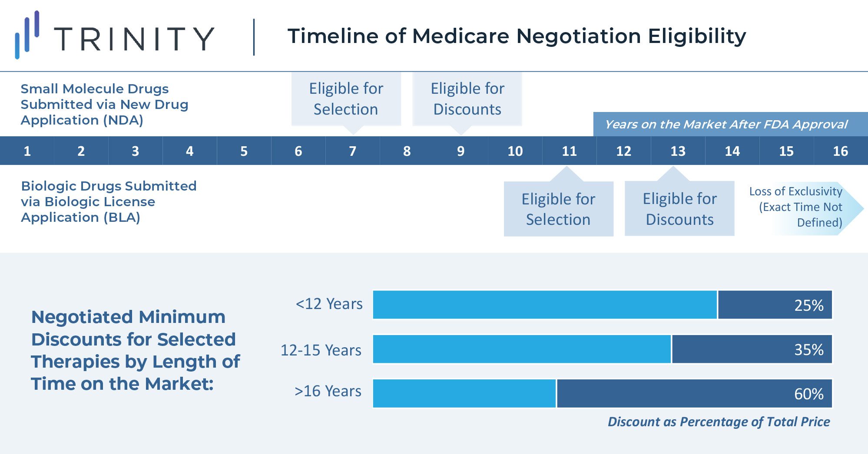Click 'Biologic Drugs Submitted' BLA label
Screen dimensions: 868x454
(109, 201)
